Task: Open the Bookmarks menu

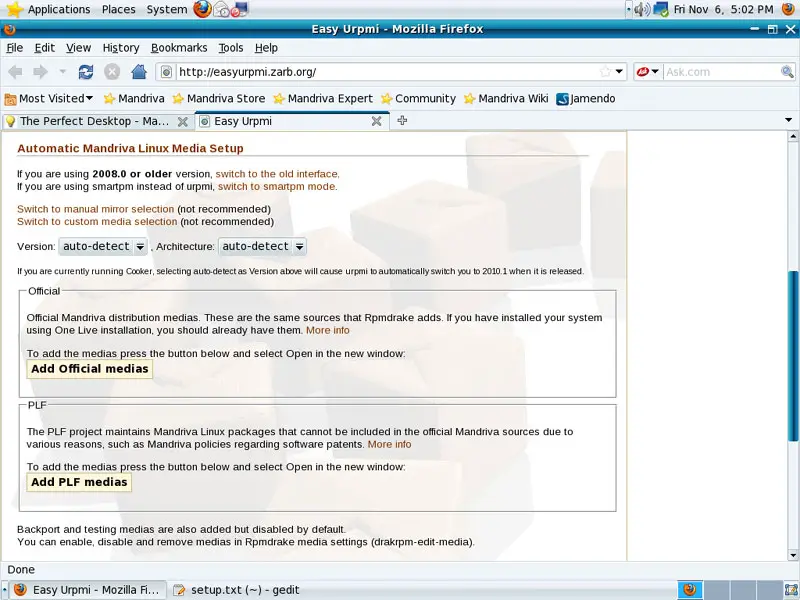Action: [x=179, y=48]
